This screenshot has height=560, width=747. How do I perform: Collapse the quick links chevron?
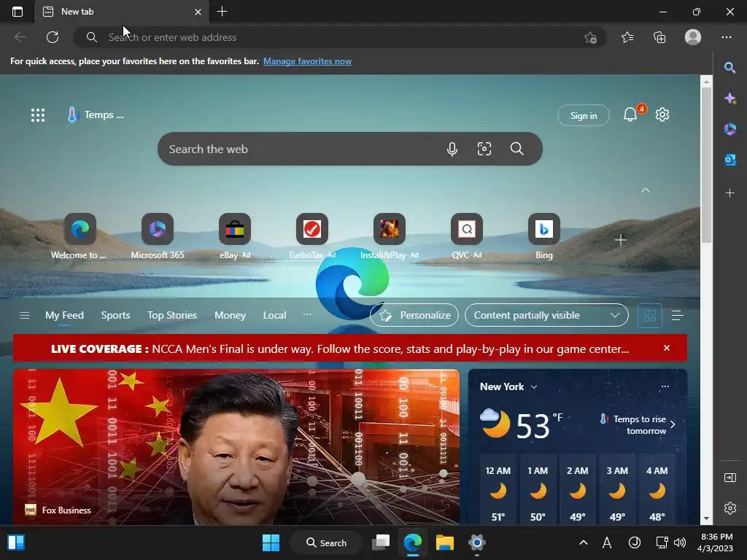point(646,190)
